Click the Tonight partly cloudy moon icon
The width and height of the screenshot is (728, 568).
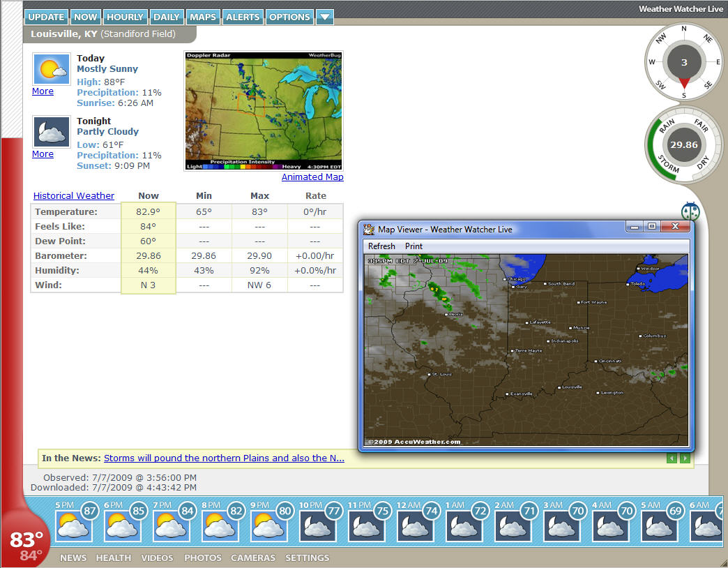(x=52, y=132)
